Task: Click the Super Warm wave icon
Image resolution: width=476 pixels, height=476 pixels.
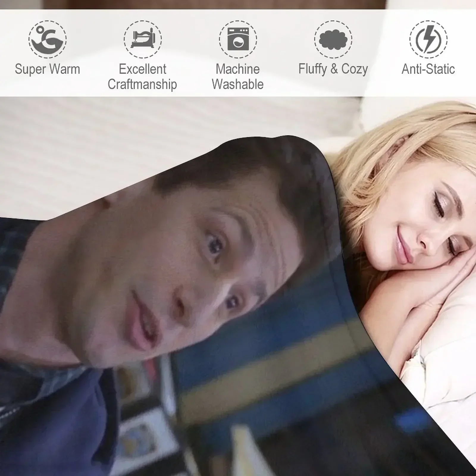Action: [x=48, y=39]
